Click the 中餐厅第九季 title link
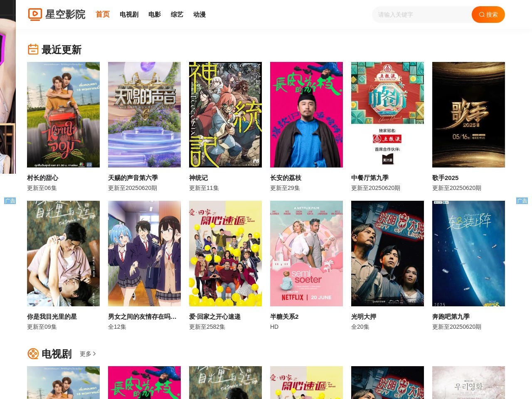Image resolution: width=532 pixels, height=399 pixels. pos(370,178)
